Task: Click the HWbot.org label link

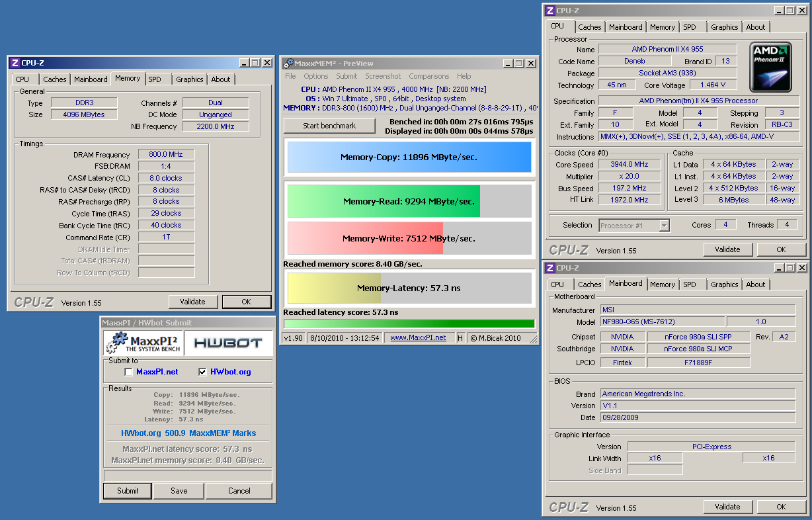Action: (231, 372)
